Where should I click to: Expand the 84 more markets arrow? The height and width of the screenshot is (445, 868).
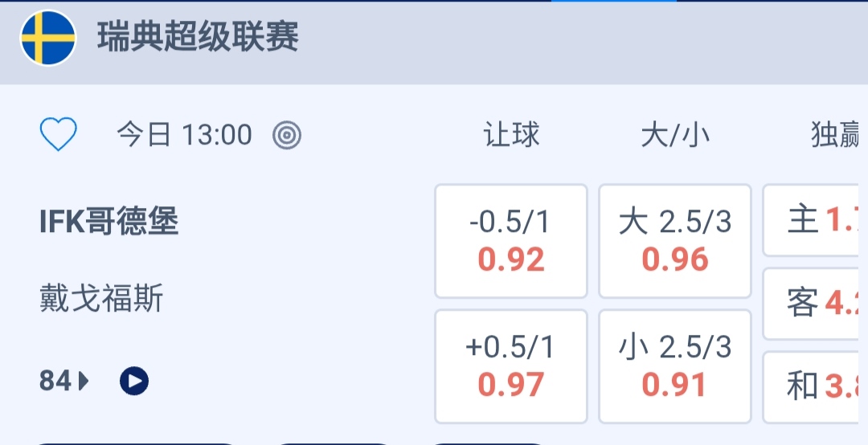click(64, 381)
